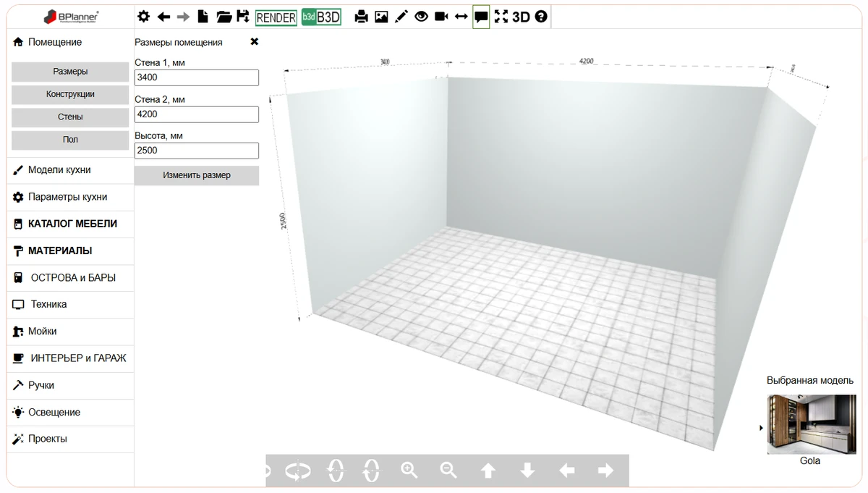Click the horizontal rotate view icon
Image resolution: width=868 pixels, height=493 pixels.
297,471
